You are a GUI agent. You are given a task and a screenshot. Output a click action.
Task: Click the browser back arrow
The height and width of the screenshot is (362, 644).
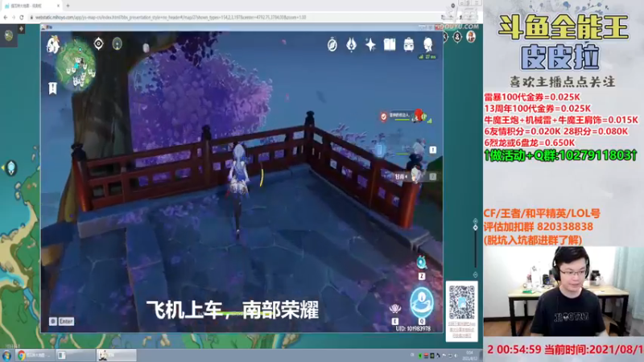[x=6, y=17]
